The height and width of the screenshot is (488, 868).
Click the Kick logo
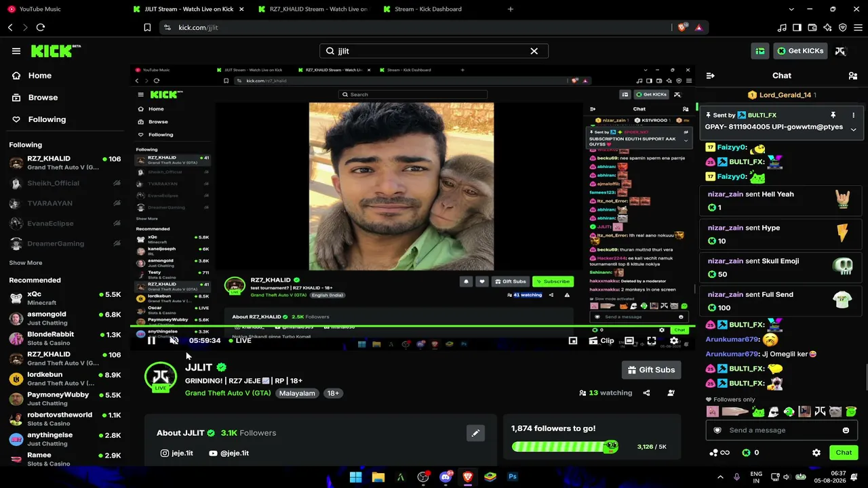tap(56, 51)
